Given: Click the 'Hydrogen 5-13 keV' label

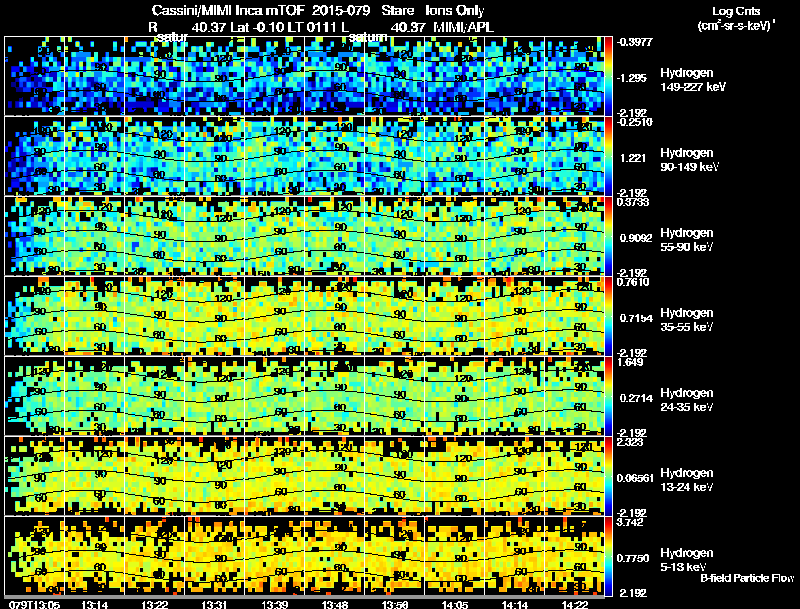Looking at the screenshot, I should 687,560.
